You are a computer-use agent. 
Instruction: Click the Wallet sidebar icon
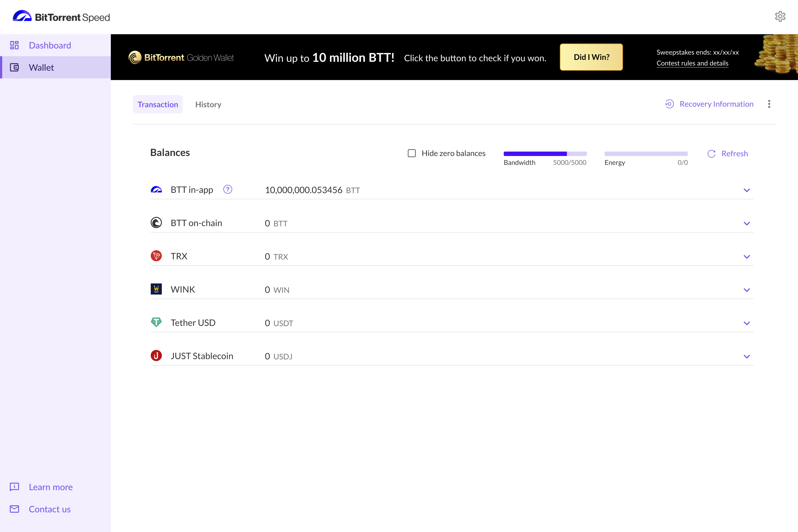pos(15,67)
